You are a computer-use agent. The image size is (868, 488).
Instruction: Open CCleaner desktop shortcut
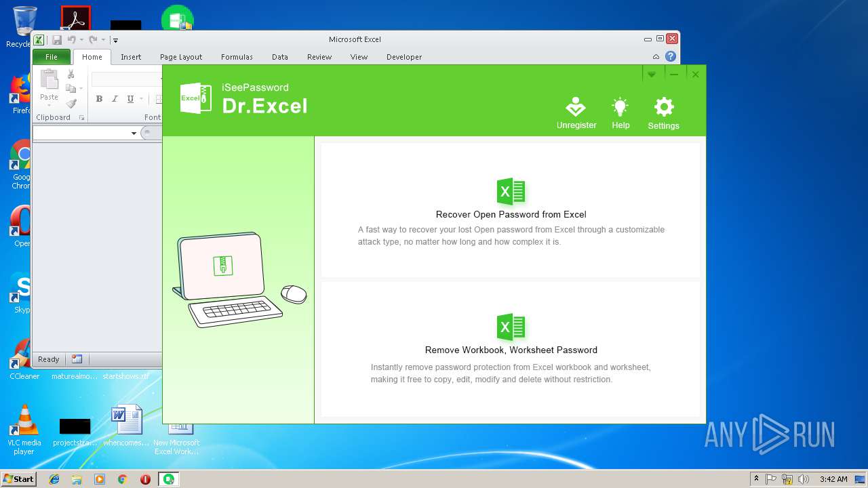24,360
